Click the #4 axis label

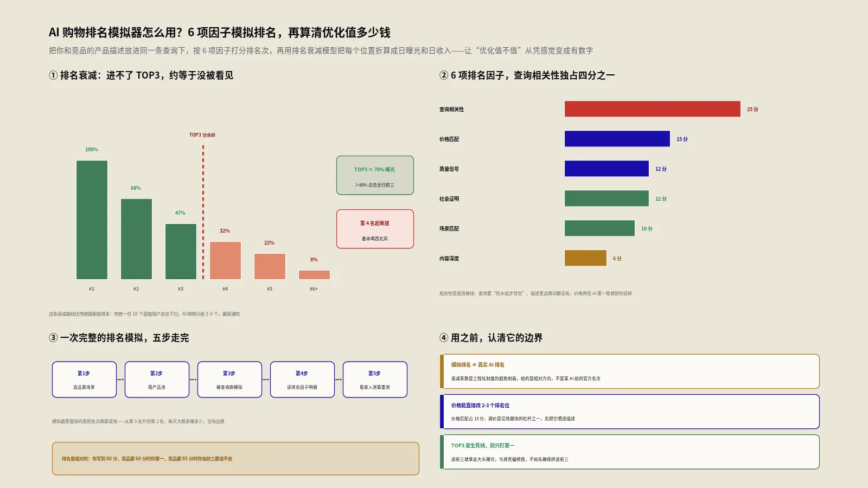click(x=225, y=289)
